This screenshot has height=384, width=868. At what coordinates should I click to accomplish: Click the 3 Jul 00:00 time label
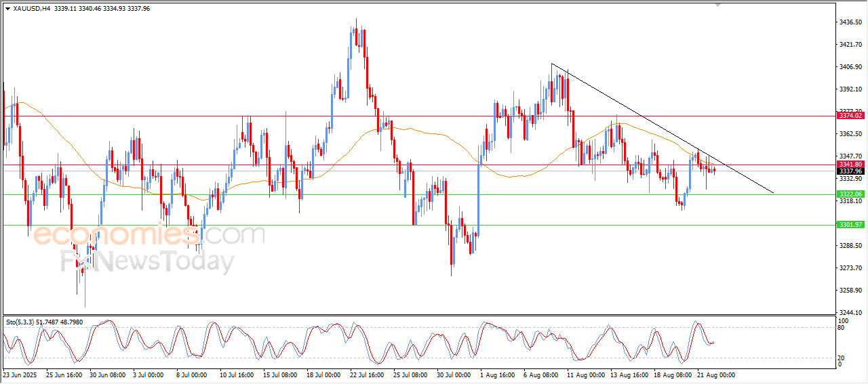coord(150,375)
